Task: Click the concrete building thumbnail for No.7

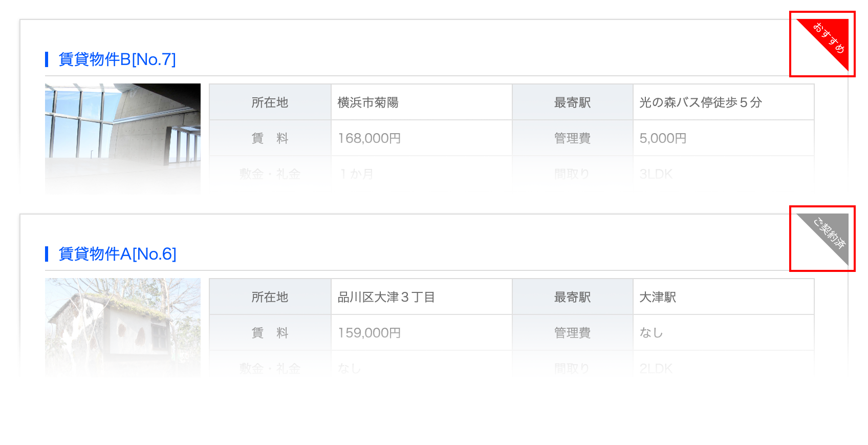Action: click(123, 139)
